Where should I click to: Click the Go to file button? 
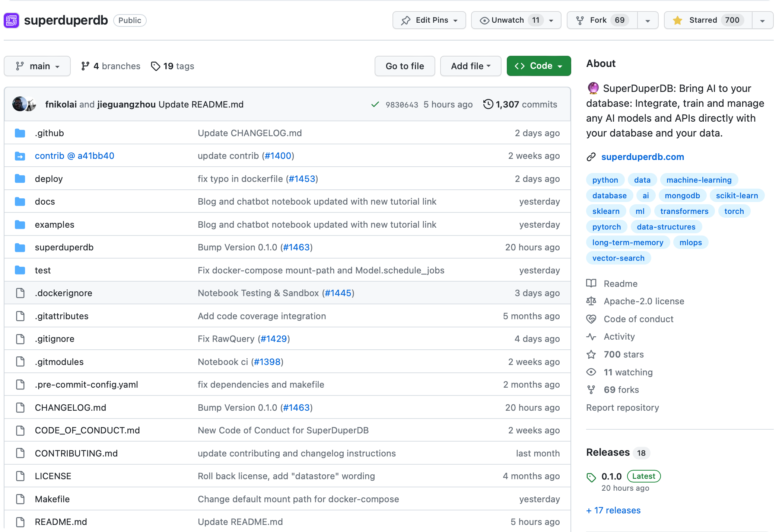405,66
